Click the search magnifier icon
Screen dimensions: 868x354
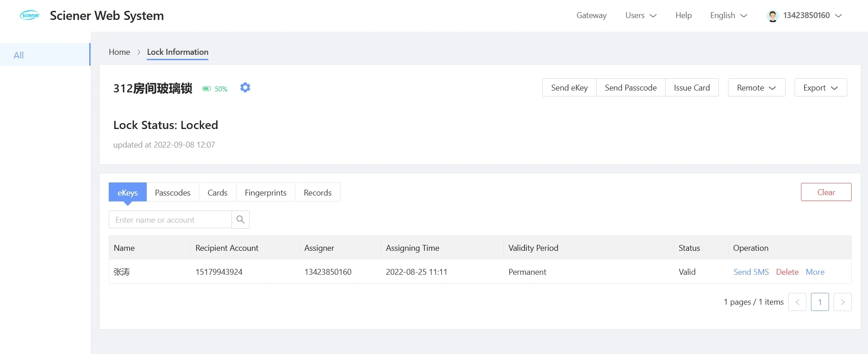[x=241, y=220]
